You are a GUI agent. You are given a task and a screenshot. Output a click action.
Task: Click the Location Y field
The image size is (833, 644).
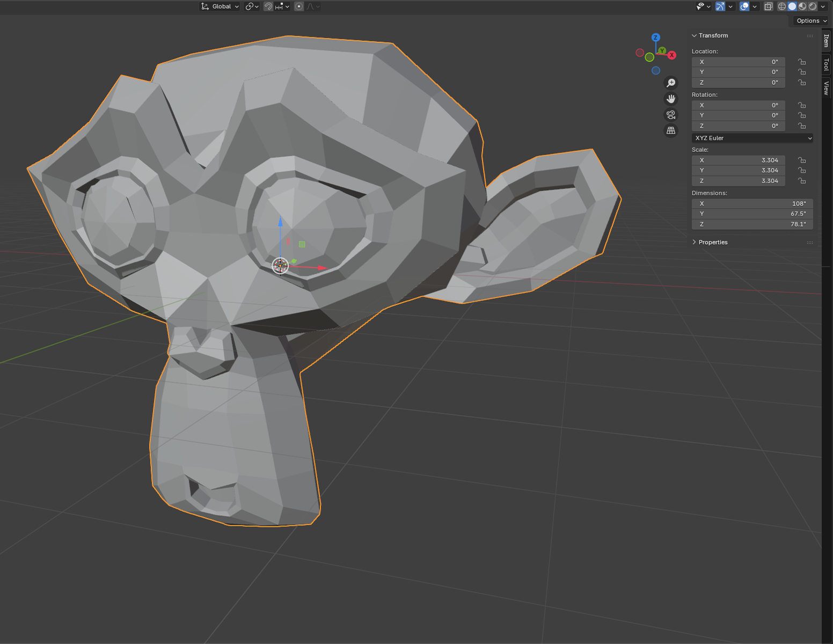[738, 72]
